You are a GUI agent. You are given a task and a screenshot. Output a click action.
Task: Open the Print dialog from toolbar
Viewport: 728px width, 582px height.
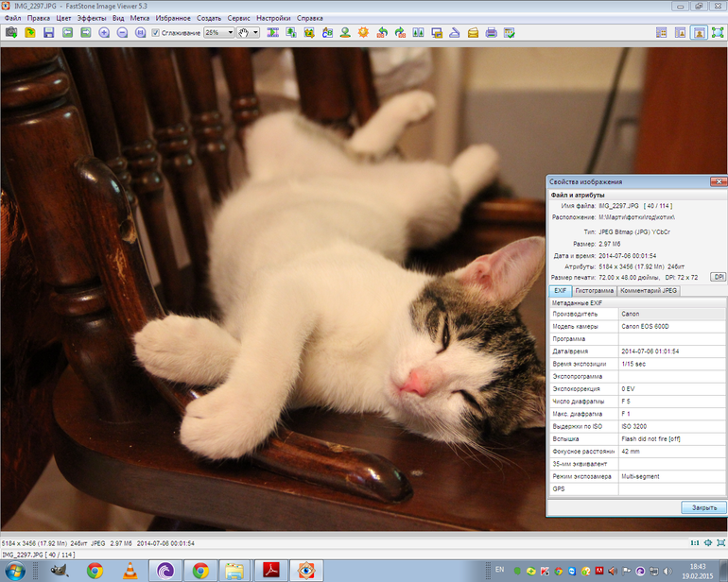pyautogui.click(x=491, y=33)
